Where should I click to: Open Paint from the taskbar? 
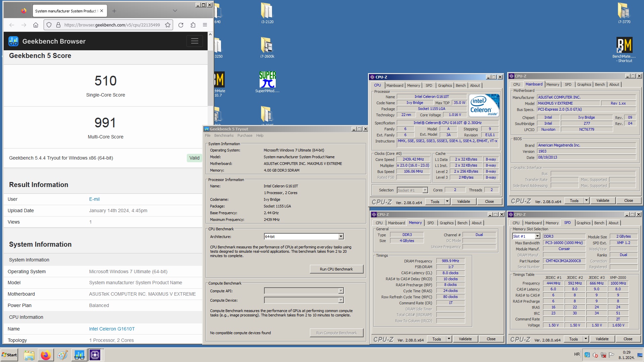click(x=62, y=355)
